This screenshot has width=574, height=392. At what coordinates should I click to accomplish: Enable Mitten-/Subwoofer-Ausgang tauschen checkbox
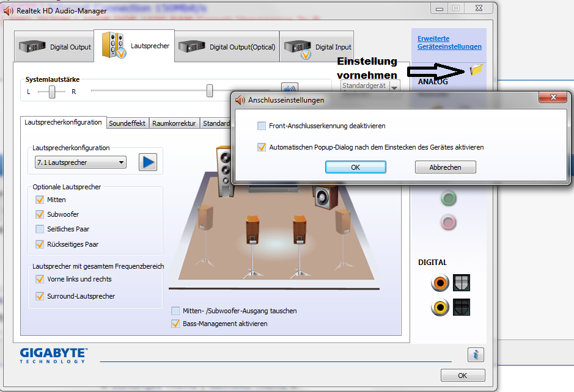coord(175,311)
